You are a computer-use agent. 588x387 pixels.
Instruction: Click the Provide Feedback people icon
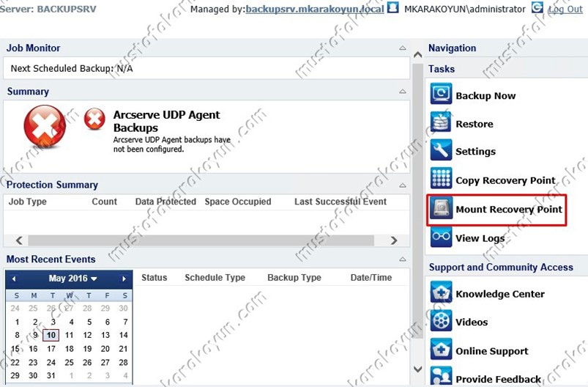441,376
